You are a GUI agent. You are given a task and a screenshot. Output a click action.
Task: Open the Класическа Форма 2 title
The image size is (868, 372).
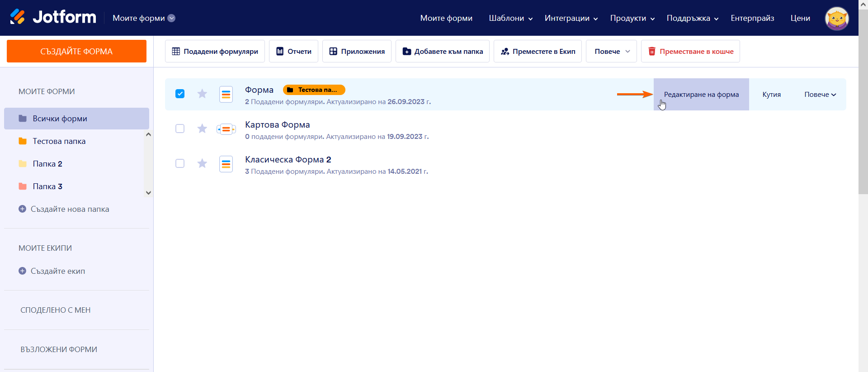click(288, 159)
